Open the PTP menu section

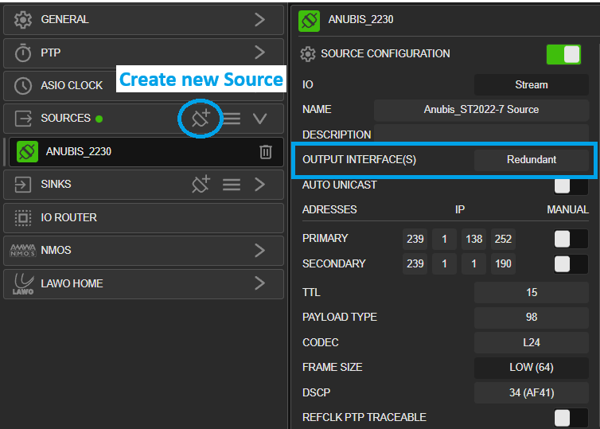point(143,52)
